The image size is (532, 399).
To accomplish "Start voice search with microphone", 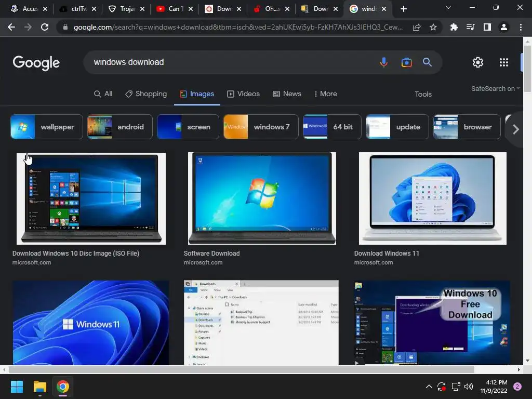I will tap(384, 62).
